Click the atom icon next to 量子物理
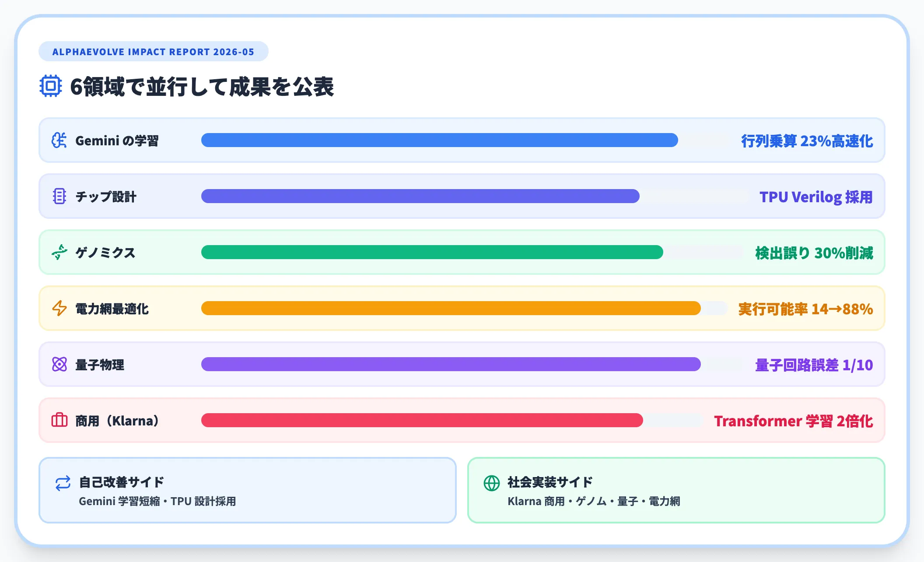Viewport: 924px width, 562px height. (59, 365)
